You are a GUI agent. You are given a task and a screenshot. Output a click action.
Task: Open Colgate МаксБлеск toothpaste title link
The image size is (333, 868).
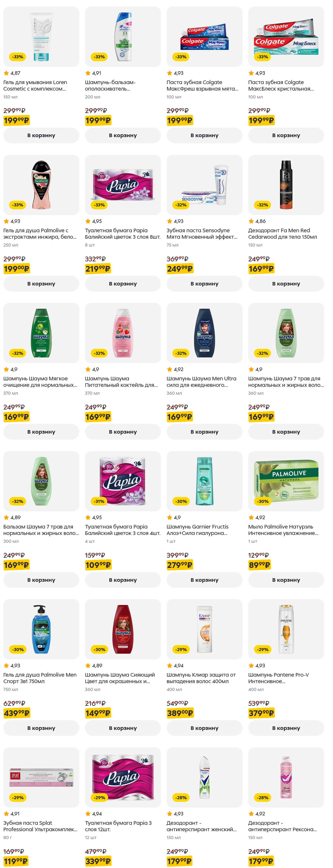280,86
